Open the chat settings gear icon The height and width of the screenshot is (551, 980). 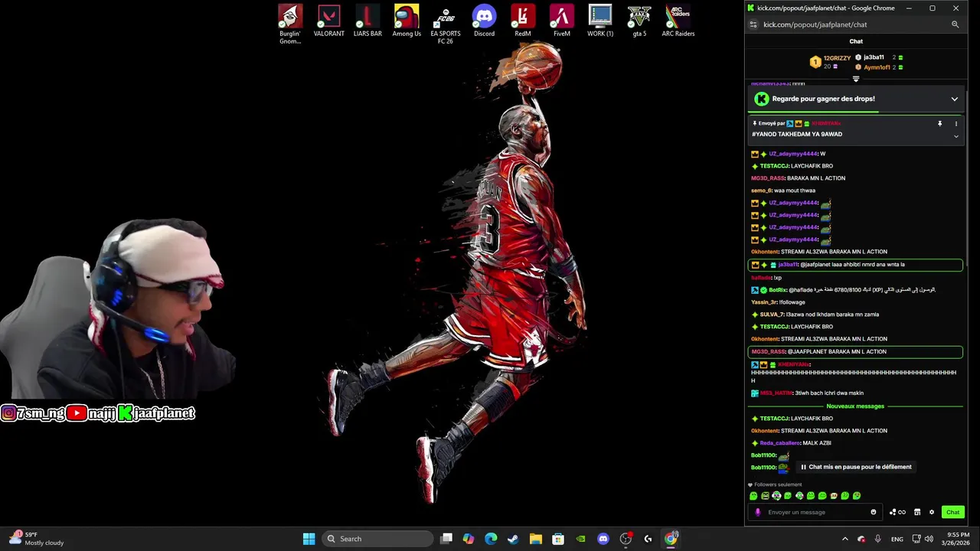click(x=932, y=512)
